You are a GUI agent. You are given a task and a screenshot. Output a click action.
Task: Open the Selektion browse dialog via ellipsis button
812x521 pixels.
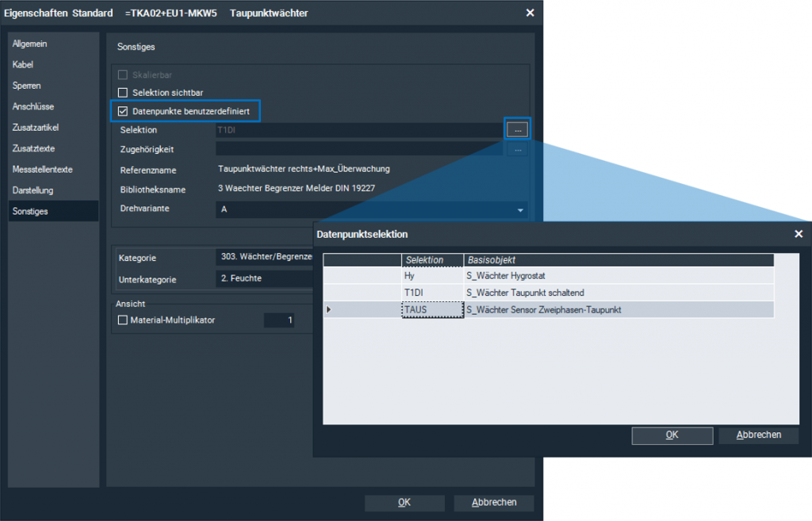[517, 128]
